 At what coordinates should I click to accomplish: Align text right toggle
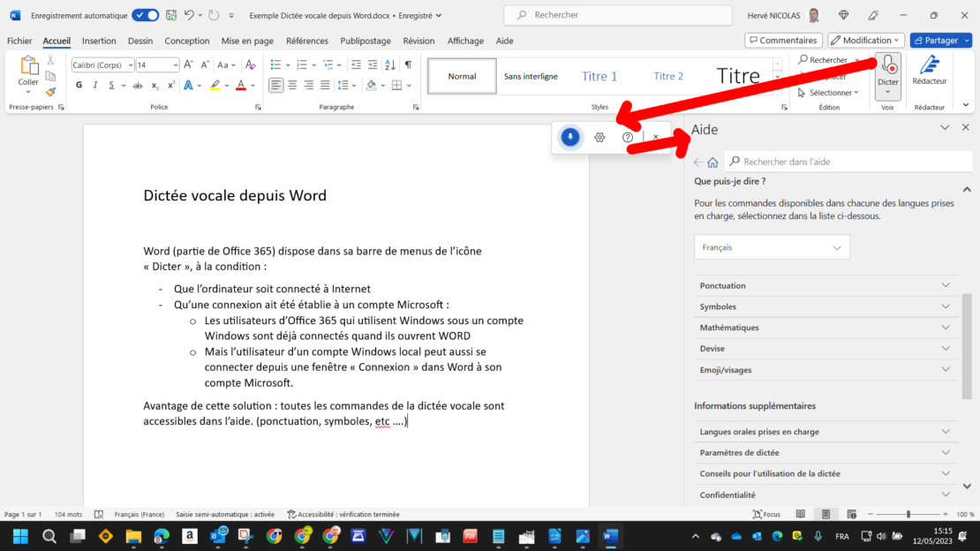point(309,85)
